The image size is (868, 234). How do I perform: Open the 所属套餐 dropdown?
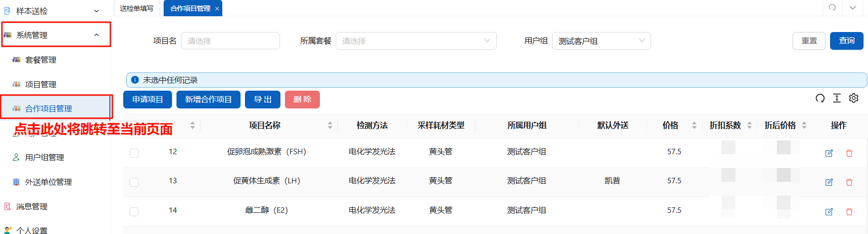coord(416,41)
